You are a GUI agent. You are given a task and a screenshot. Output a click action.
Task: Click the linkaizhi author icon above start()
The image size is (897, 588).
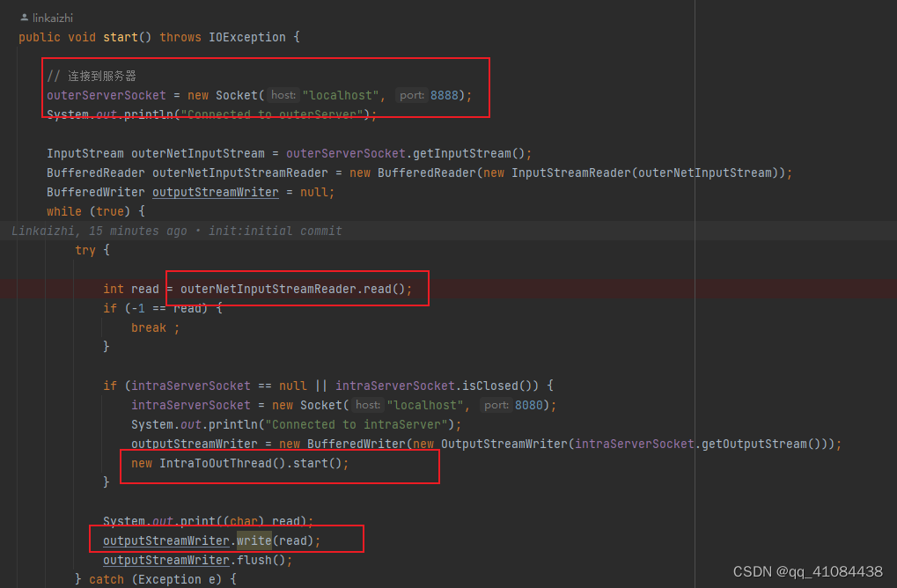(x=24, y=18)
